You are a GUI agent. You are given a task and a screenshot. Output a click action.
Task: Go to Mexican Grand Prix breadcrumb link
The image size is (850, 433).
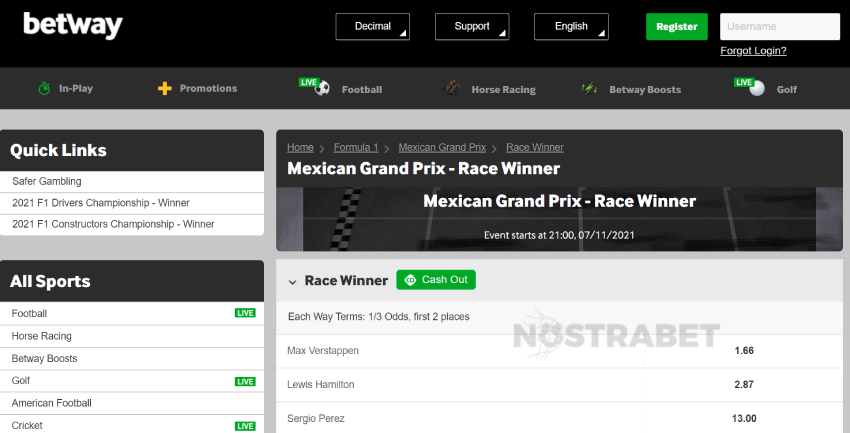tap(442, 147)
